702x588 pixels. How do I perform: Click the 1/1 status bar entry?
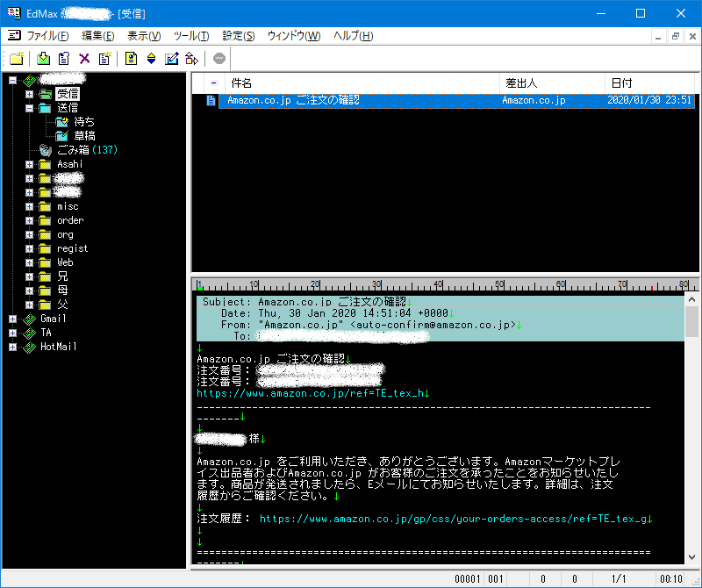[x=619, y=578]
